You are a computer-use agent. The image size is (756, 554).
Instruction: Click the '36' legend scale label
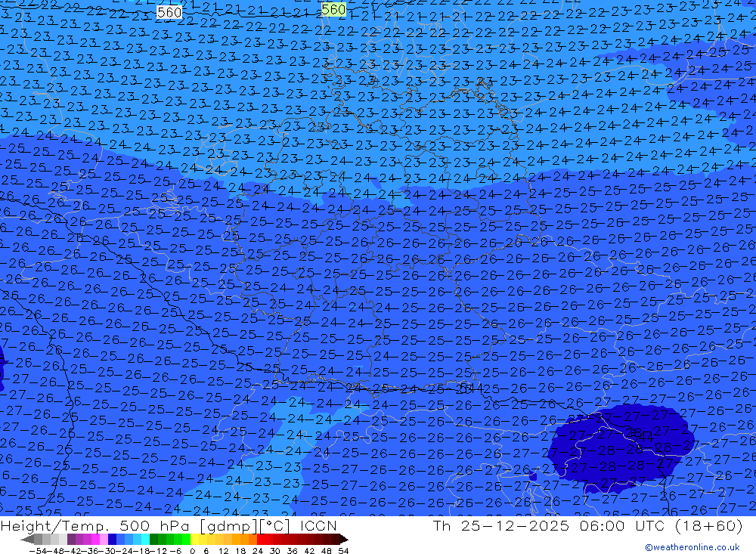coord(292,551)
